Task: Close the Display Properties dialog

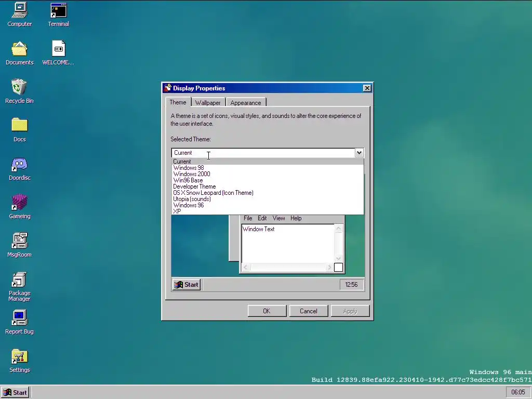Action: (x=367, y=88)
